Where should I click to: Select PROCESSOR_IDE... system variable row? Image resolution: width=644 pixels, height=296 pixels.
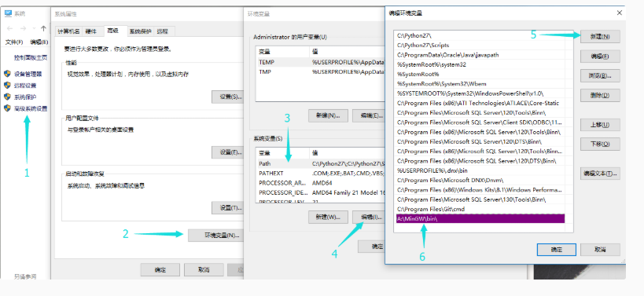[x=320, y=192]
